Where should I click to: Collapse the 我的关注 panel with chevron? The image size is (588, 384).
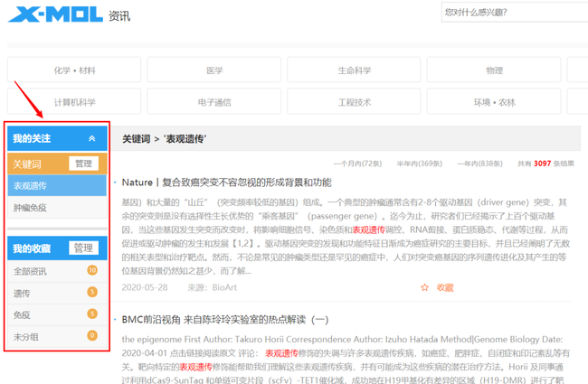click(x=91, y=138)
